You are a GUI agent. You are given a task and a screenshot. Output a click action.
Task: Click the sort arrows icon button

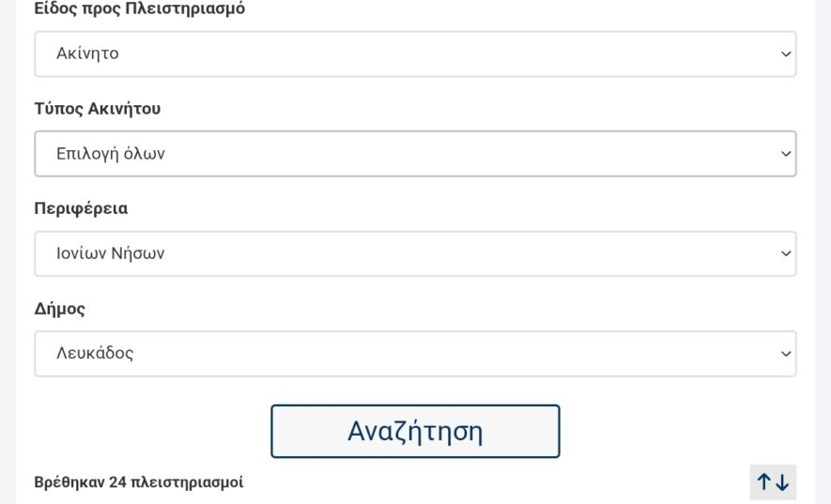click(773, 482)
